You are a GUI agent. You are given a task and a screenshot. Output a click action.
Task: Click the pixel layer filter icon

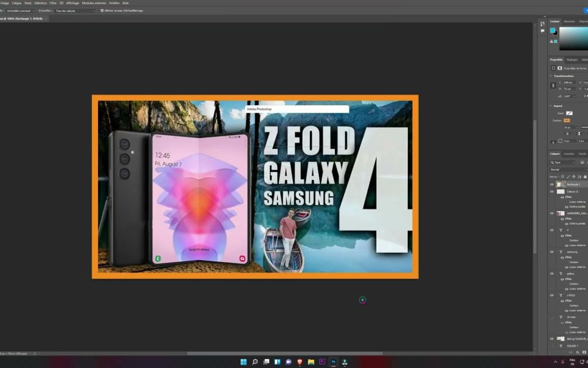(x=582, y=162)
